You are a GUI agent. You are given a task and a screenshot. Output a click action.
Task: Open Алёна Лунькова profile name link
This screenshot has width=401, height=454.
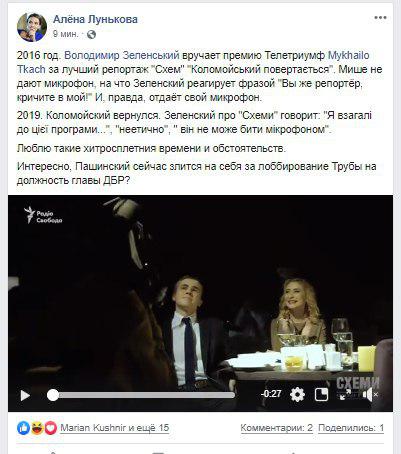pos(95,19)
